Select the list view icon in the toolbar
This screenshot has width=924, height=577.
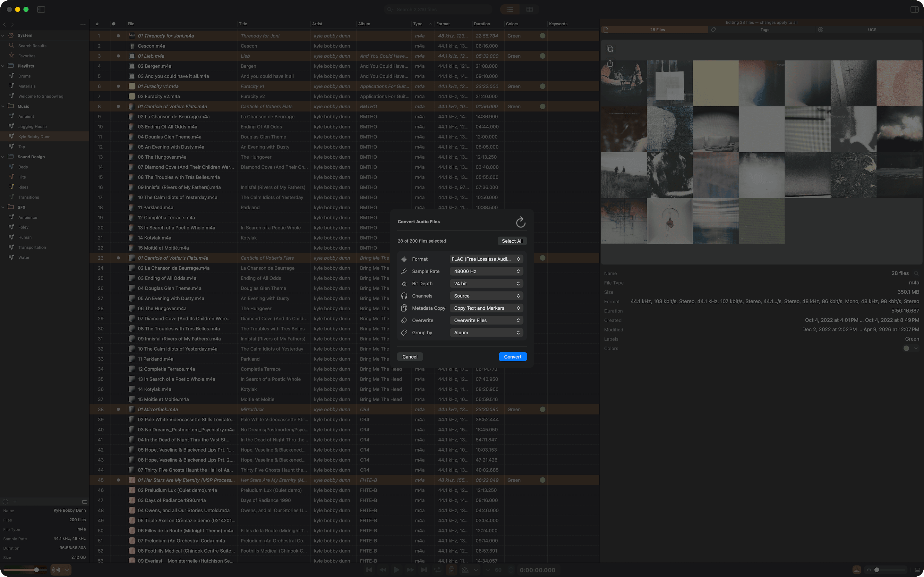coord(509,9)
